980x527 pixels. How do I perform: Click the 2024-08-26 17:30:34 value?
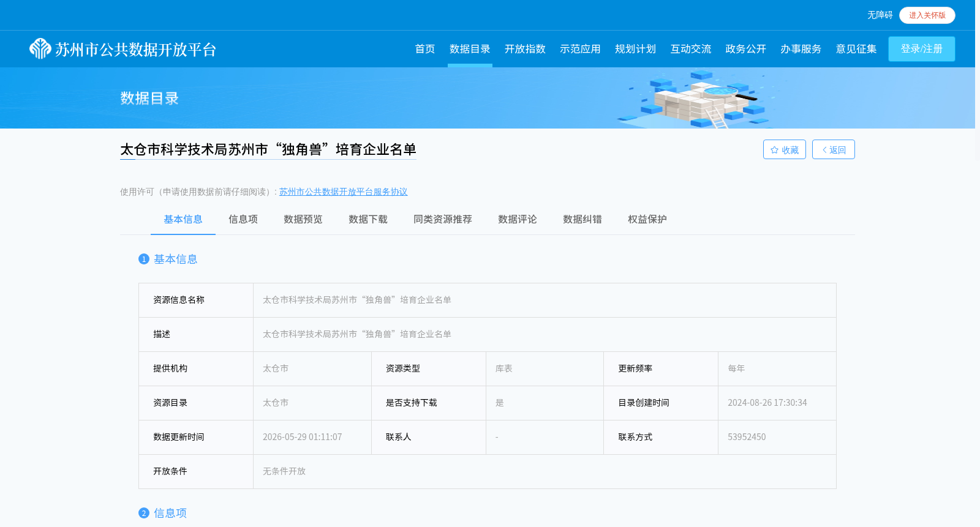(767, 403)
